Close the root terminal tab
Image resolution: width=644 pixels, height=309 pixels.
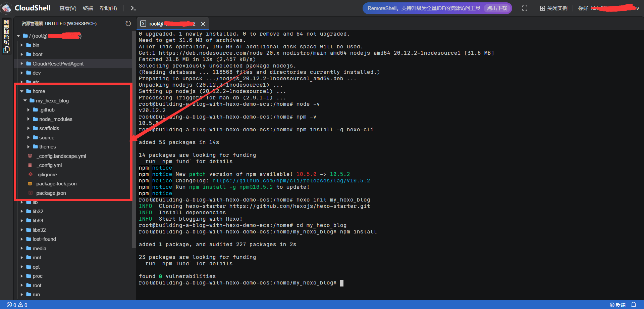[x=203, y=24]
